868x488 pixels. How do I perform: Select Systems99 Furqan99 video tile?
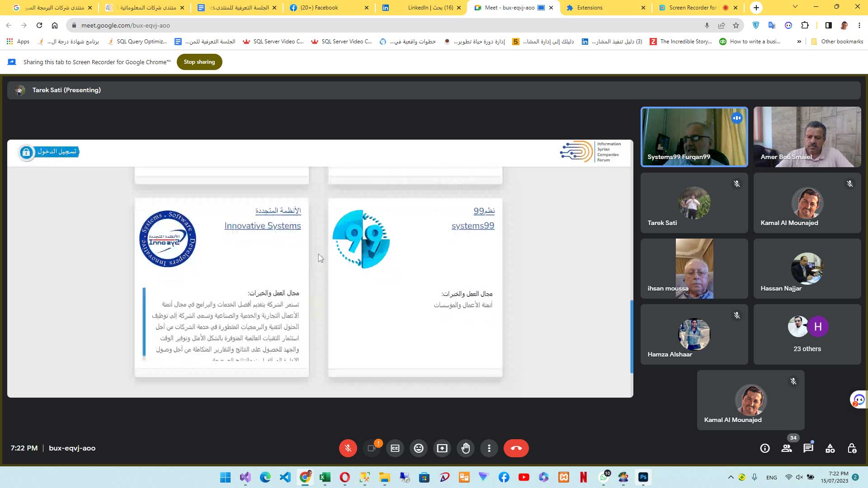click(x=694, y=137)
